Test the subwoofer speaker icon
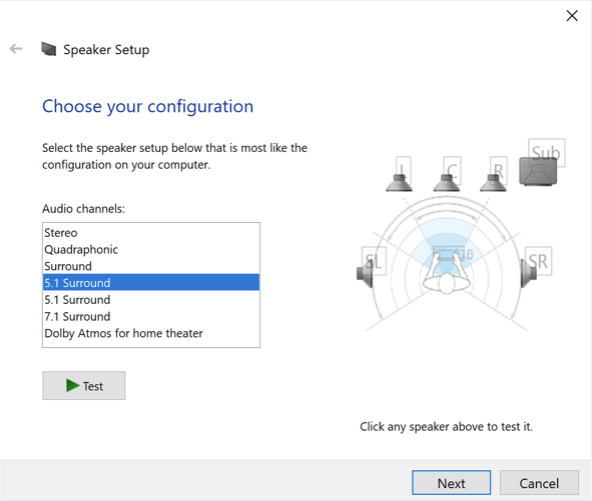Image resolution: width=592 pixels, height=501 pixels. click(538, 171)
